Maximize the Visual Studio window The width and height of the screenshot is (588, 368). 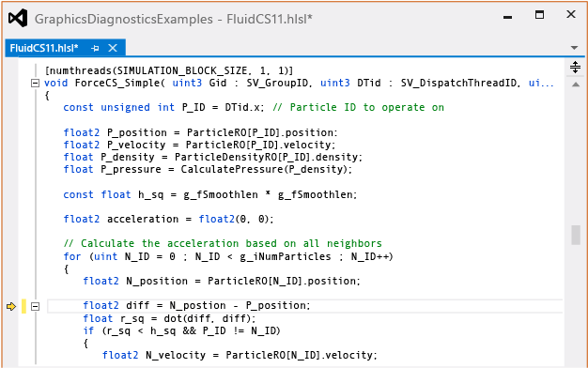539,15
